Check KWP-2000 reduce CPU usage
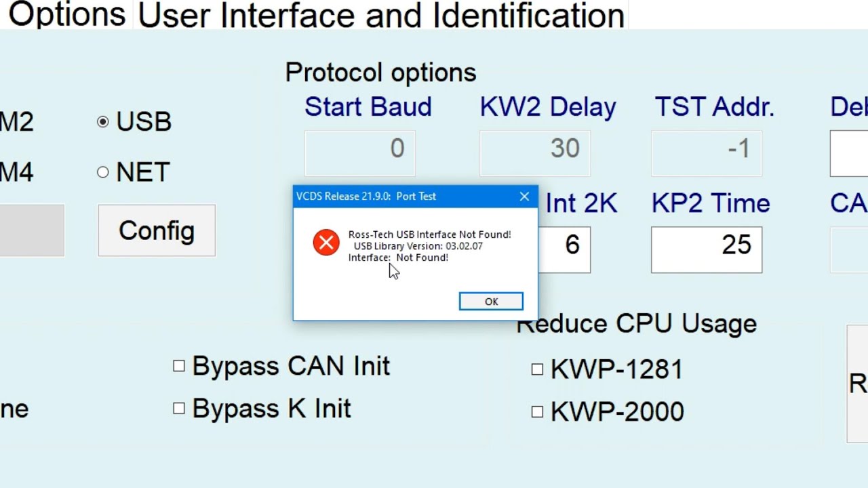 point(537,411)
